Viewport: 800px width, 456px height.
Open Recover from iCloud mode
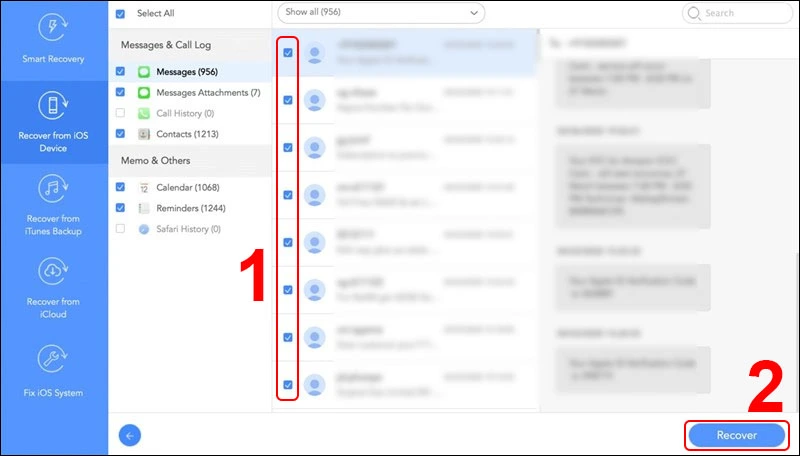tap(53, 289)
